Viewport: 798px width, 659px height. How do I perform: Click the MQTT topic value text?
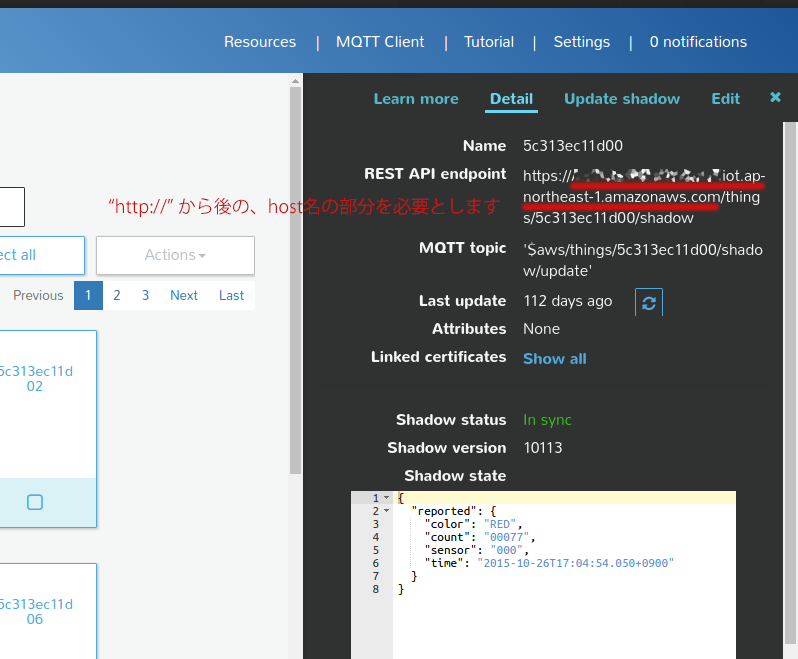pyautogui.click(x=643, y=260)
